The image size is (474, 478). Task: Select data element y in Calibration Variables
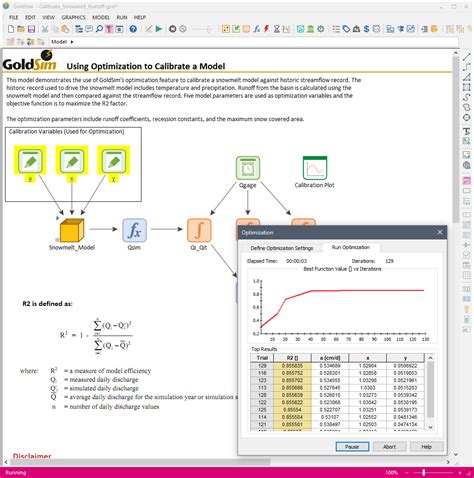pos(114,161)
